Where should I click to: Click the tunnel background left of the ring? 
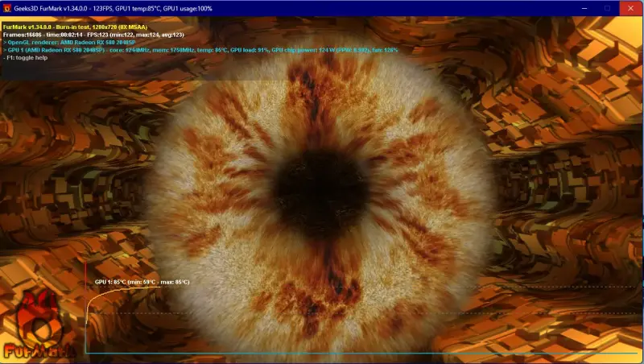pyautogui.click(x=72, y=177)
